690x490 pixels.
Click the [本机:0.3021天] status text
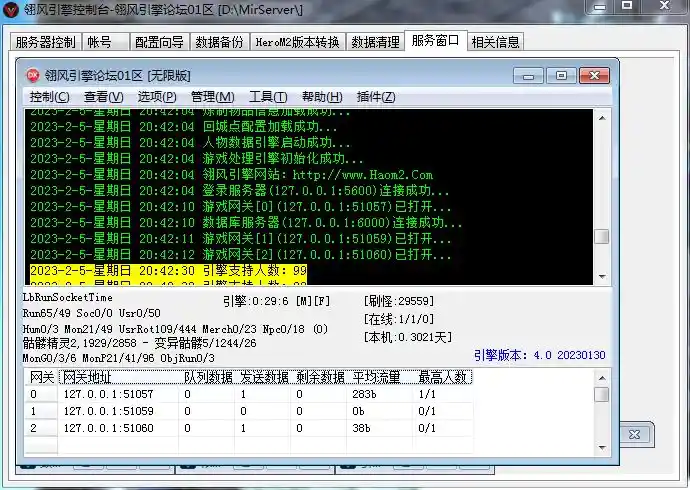pyautogui.click(x=407, y=337)
